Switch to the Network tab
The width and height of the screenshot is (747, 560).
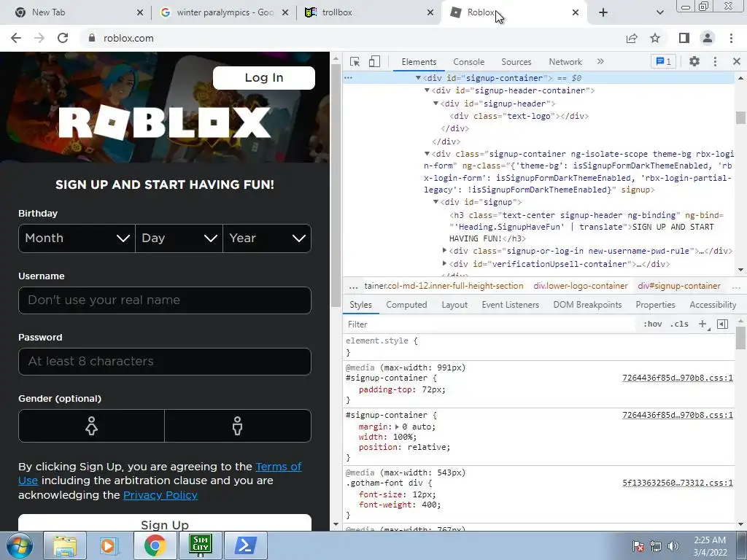(565, 62)
